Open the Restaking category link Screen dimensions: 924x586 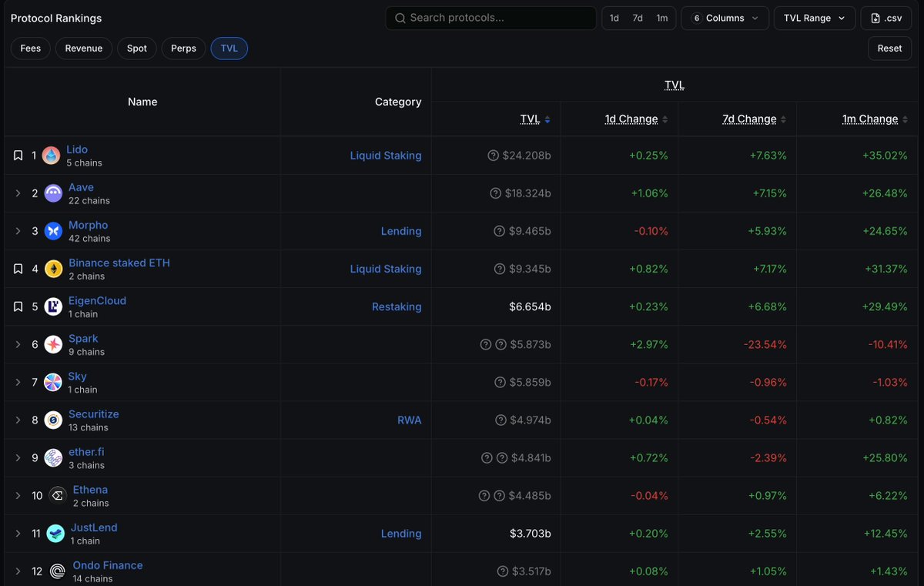point(397,306)
